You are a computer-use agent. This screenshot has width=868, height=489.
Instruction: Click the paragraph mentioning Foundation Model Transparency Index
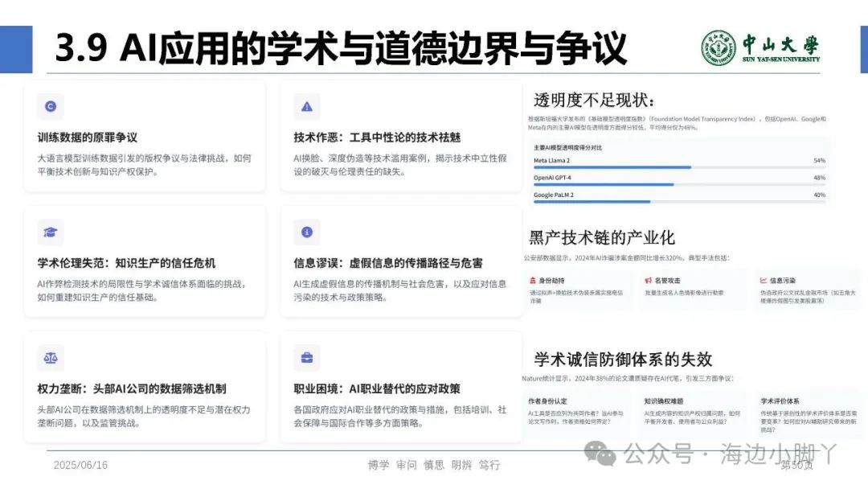(677, 123)
